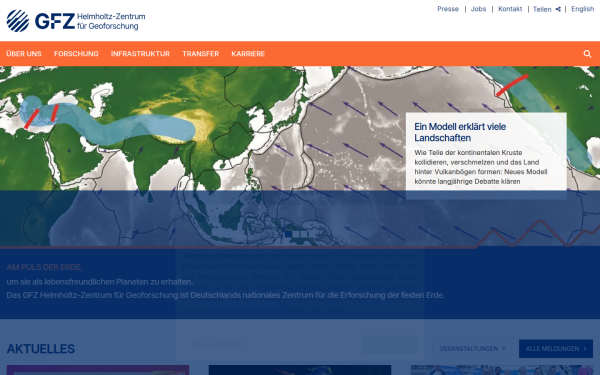Open the Transfer menu

(x=201, y=54)
